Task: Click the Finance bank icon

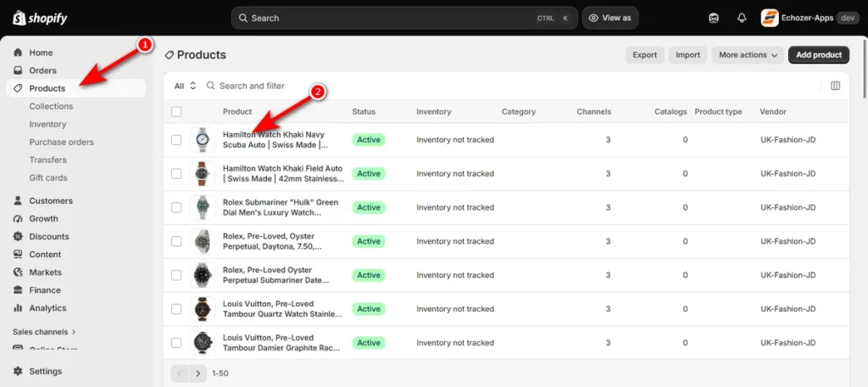Action: click(19, 290)
